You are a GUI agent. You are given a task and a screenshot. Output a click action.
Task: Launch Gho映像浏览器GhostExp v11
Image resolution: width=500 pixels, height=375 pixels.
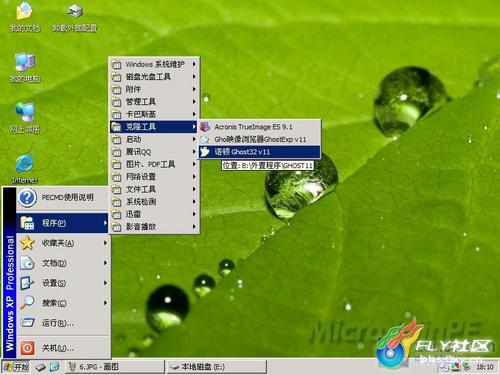(x=259, y=139)
